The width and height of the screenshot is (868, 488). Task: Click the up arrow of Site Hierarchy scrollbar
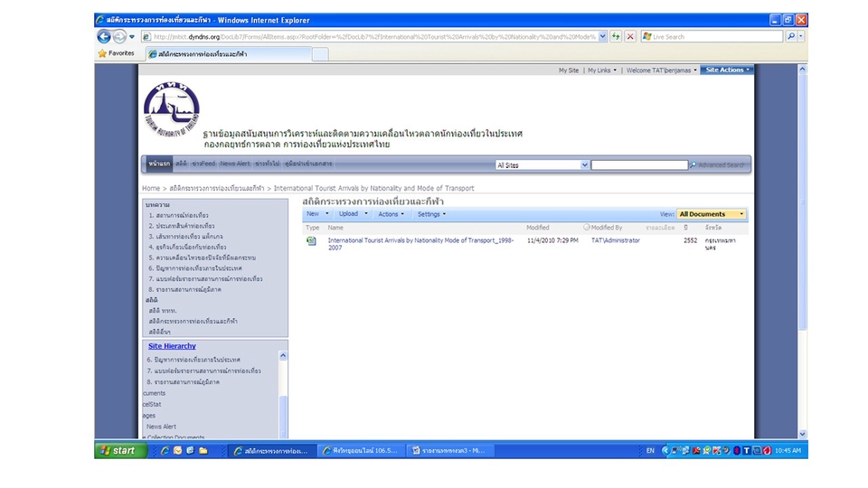[283, 356]
